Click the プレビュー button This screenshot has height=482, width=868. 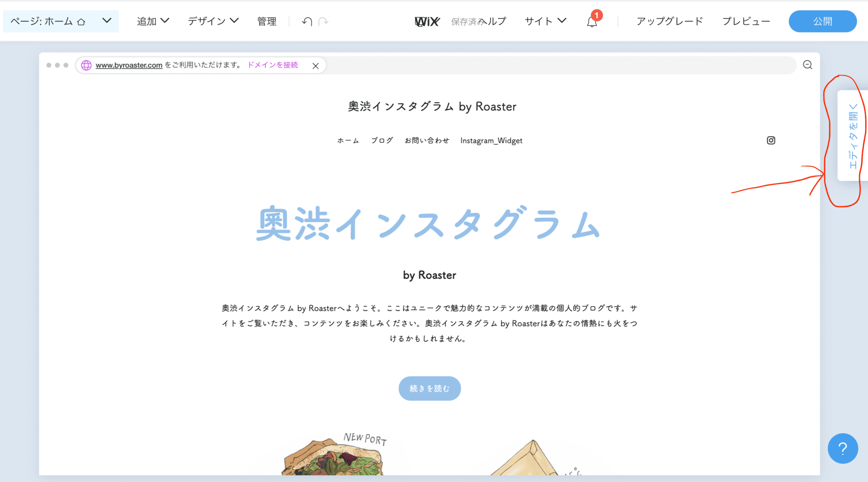coord(746,21)
